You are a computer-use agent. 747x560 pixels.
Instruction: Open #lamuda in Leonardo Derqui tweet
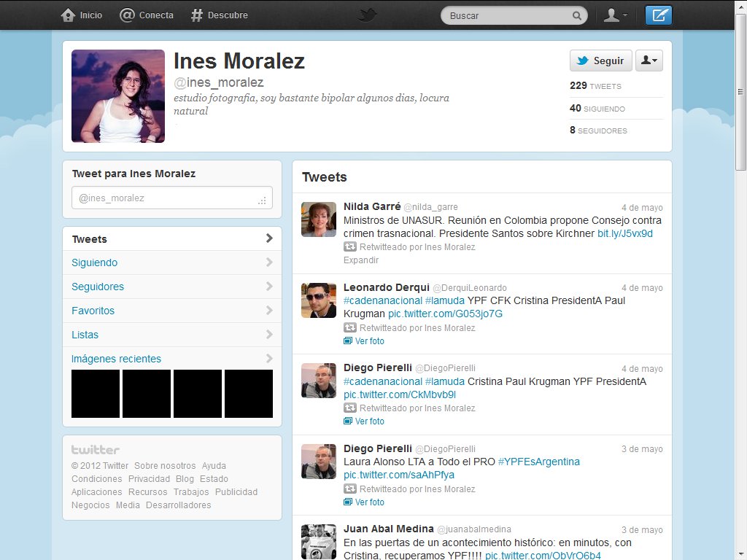pyautogui.click(x=444, y=300)
